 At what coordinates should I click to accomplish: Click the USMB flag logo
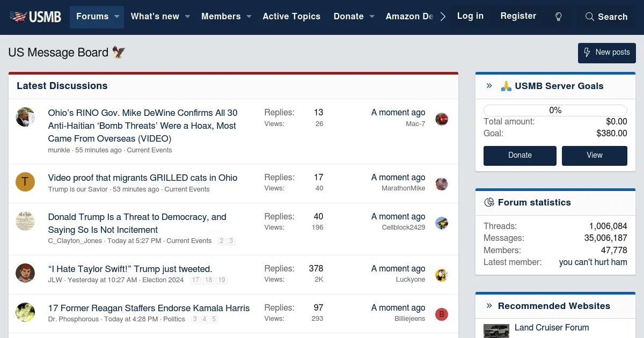point(35,17)
